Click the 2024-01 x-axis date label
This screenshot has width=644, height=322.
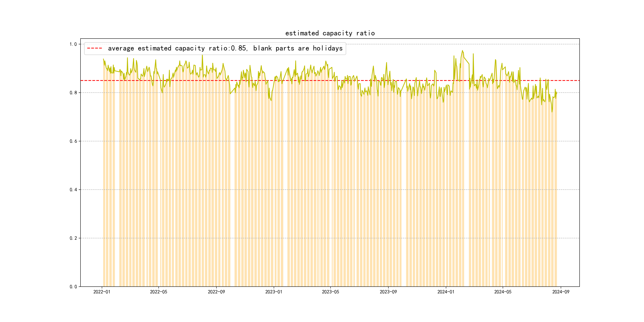[x=446, y=292]
